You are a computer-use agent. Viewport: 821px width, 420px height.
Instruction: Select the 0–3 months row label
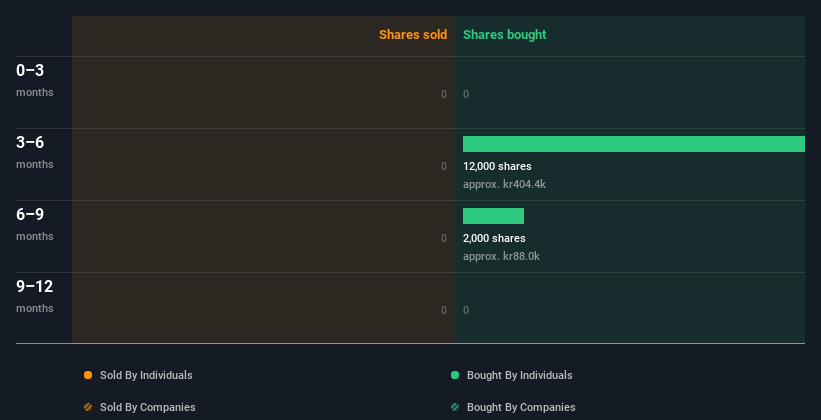click(x=34, y=79)
